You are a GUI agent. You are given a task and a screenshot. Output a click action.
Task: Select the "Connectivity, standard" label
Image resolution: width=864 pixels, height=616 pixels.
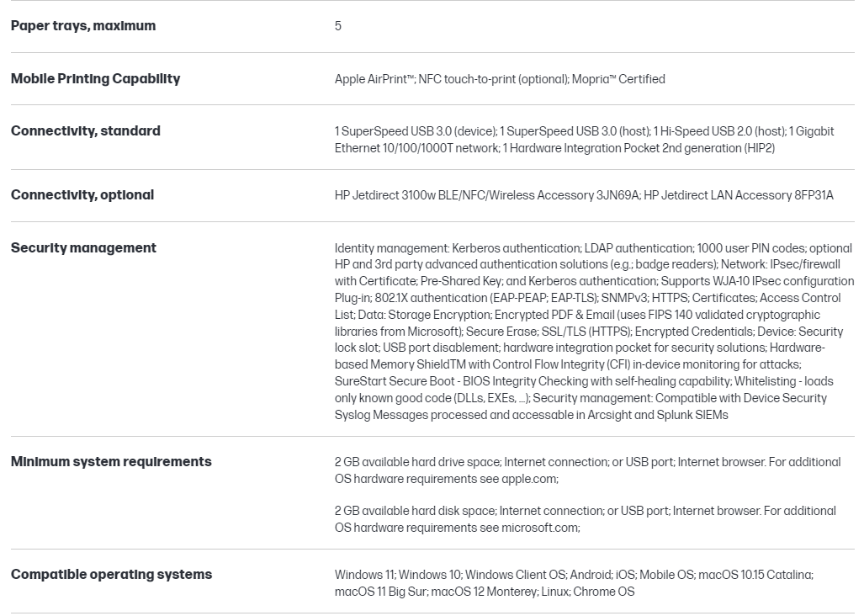point(85,131)
